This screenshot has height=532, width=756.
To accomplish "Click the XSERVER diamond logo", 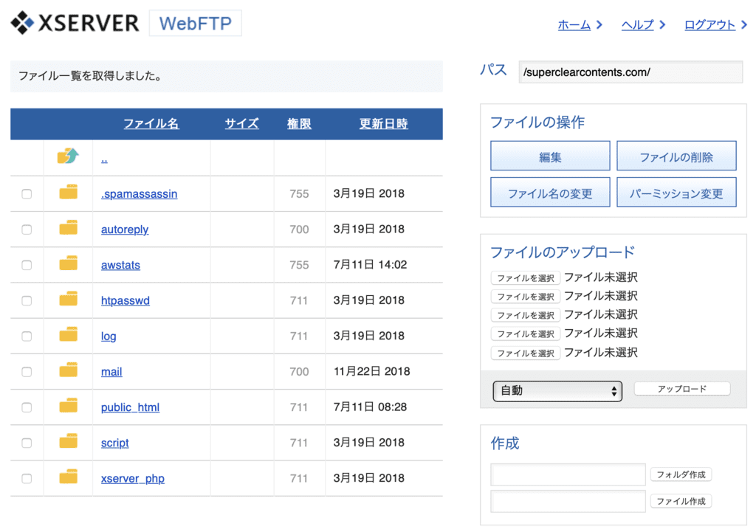I will point(21,22).
